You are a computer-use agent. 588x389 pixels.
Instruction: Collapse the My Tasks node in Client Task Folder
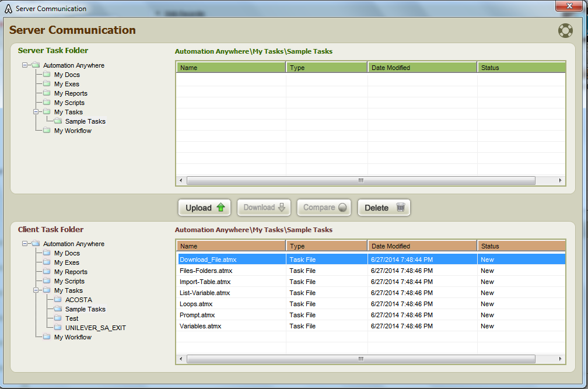tap(36, 290)
